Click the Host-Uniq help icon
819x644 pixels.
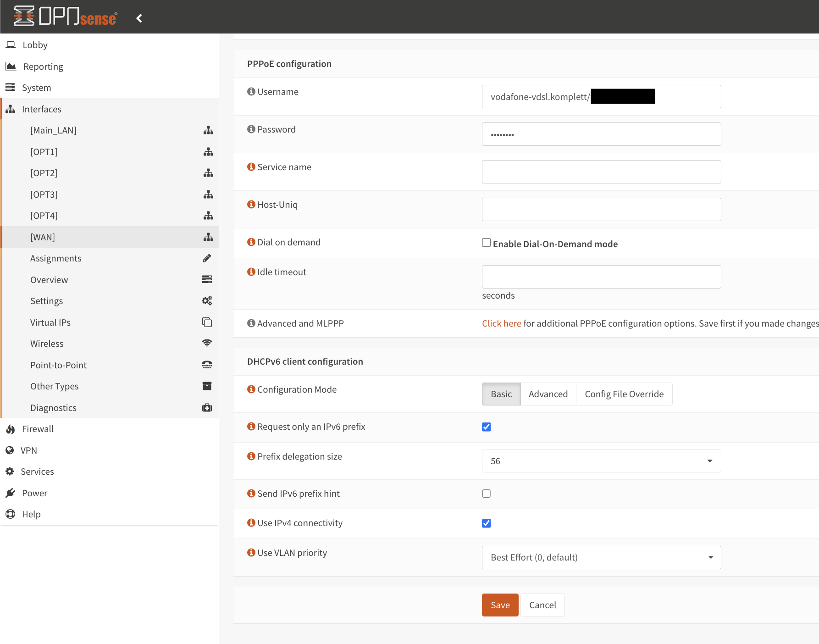pos(251,205)
